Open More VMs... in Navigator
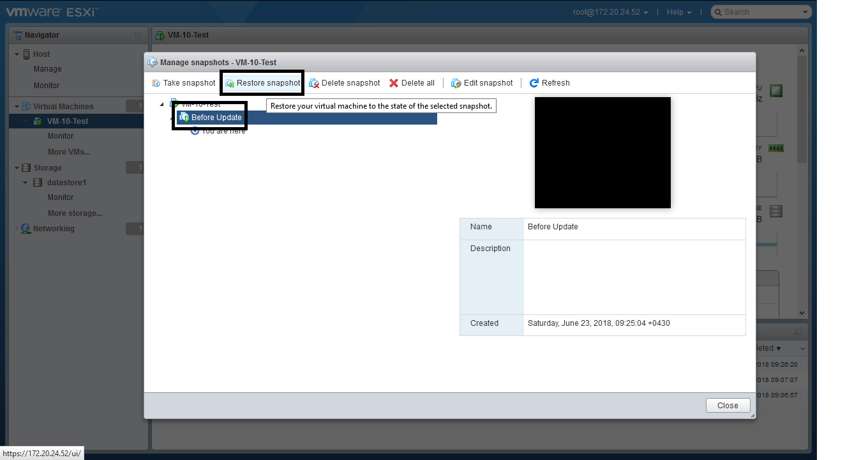This screenshot has width=868, height=460. pos(68,152)
